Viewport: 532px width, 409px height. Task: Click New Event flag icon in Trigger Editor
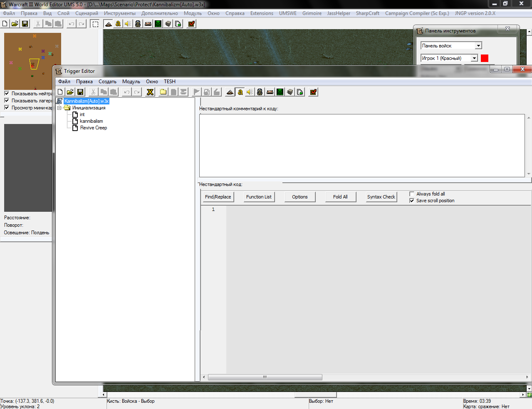tap(197, 92)
